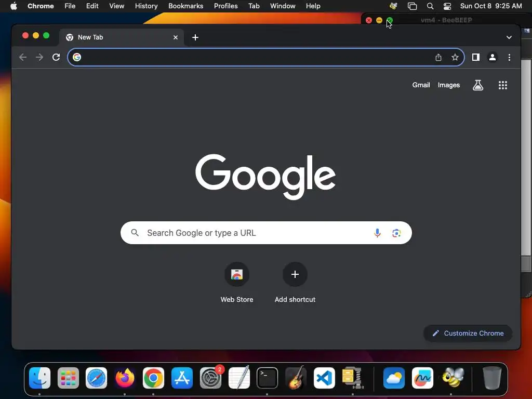The width and height of the screenshot is (532, 399).
Task: Open the Window menu
Action: [x=283, y=6]
